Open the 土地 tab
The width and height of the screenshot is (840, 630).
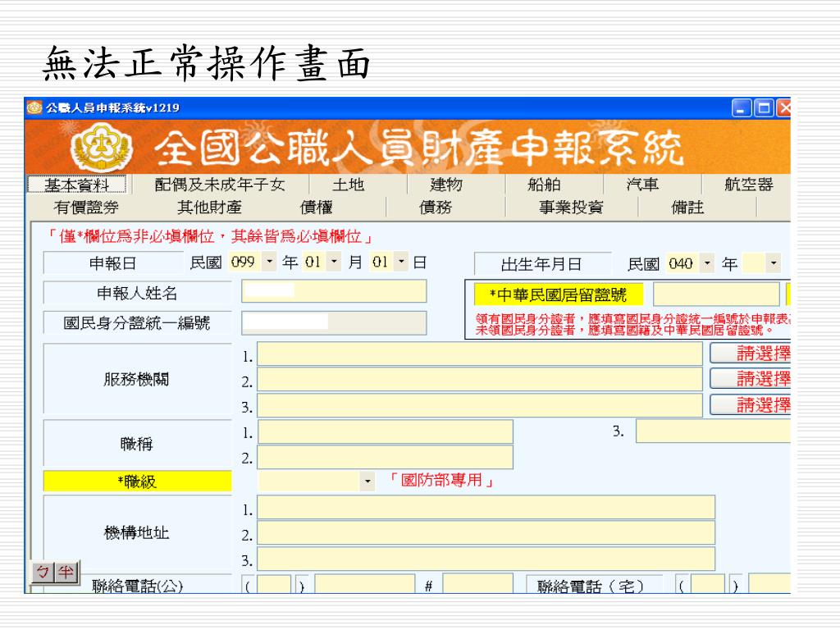click(x=348, y=185)
